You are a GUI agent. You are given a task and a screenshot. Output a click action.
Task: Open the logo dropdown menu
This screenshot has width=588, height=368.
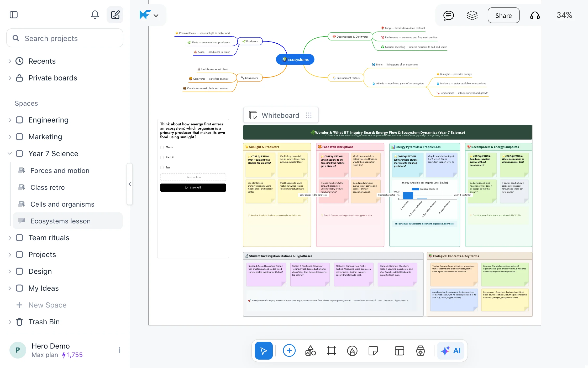tap(149, 15)
